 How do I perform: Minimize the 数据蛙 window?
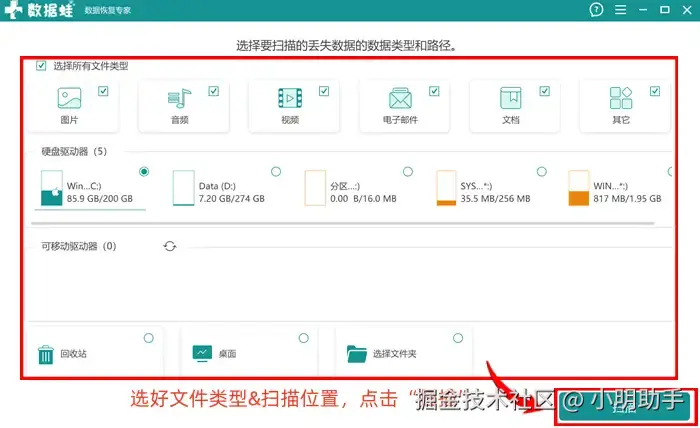(643, 9)
